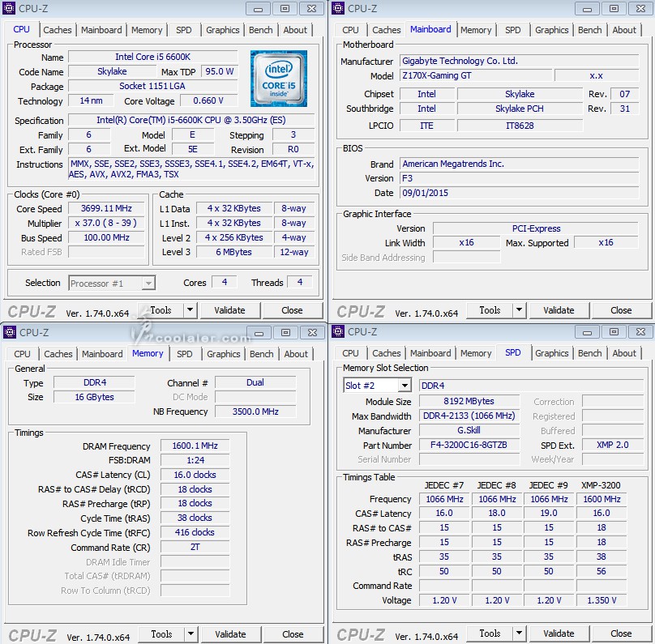
Task: Switch to Memory tab in SPD window
Action: point(476,353)
